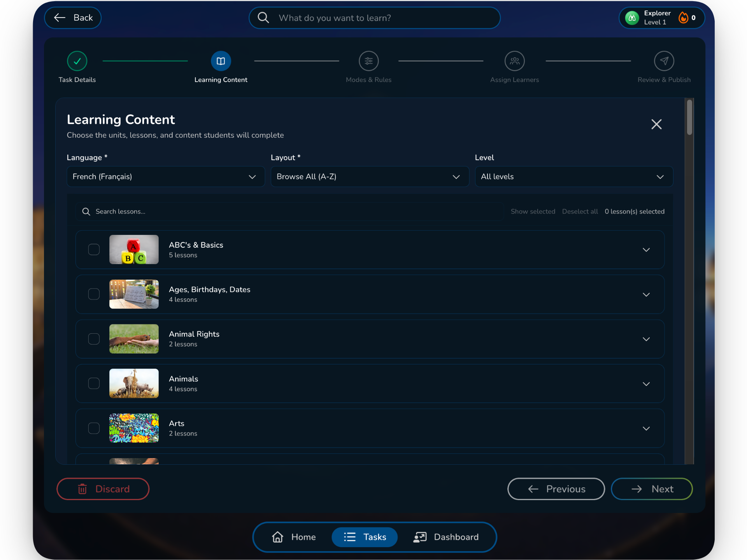Check the ABC's & Basics unit checkbox

pyautogui.click(x=94, y=250)
